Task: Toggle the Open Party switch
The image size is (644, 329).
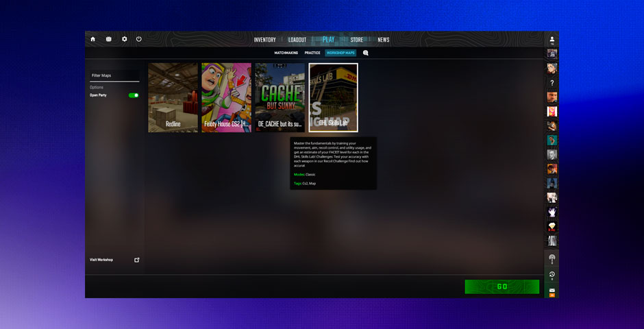Action: point(133,95)
